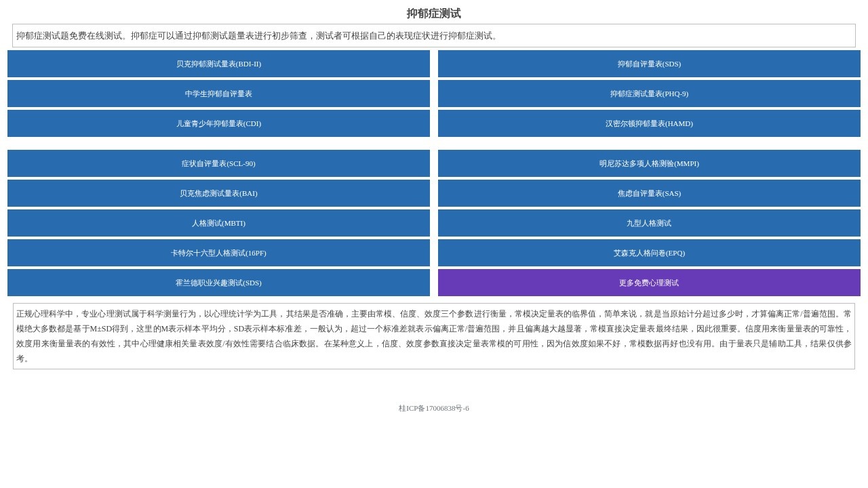
Task: Select the 中学生抑郁自评量表 test
Action: (218, 94)
